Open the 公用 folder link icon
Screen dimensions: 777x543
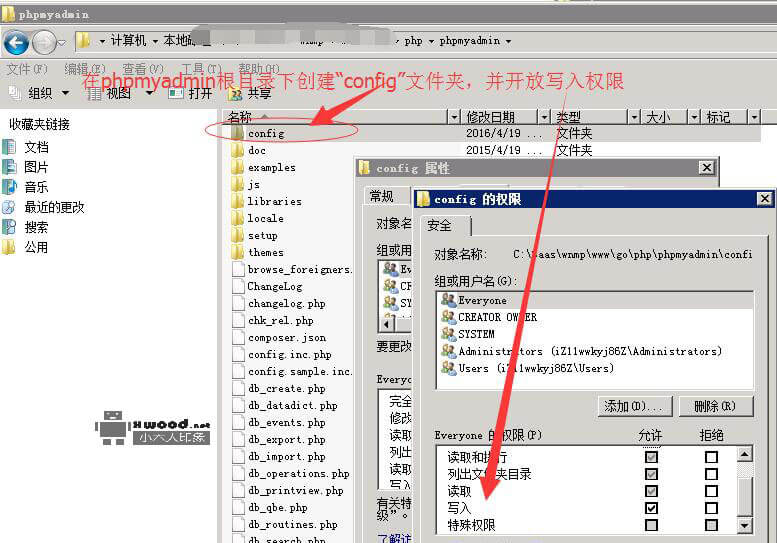pos(9,247)
